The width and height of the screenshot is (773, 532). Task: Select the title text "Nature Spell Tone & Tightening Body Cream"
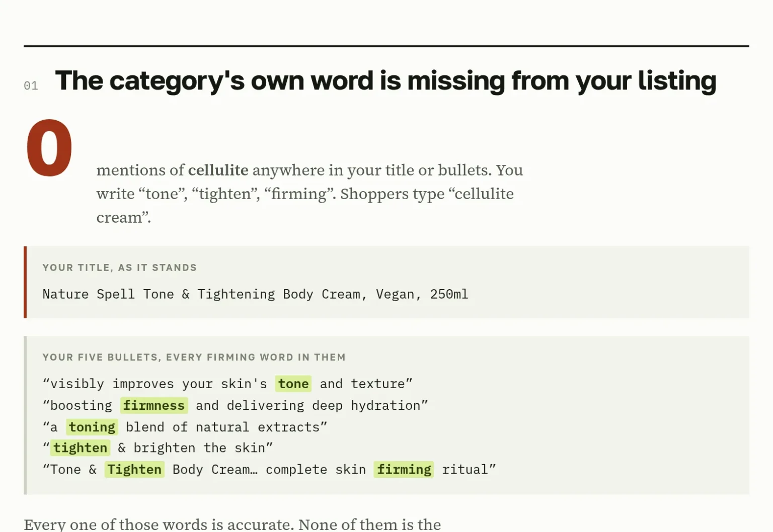click(x=202, y=294)
